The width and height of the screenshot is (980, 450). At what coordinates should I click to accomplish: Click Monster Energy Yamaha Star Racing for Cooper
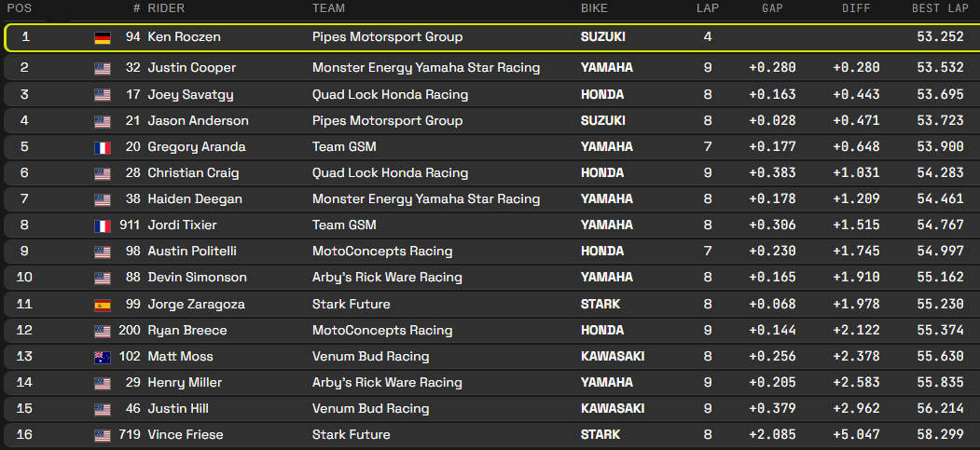click(426, 68)
